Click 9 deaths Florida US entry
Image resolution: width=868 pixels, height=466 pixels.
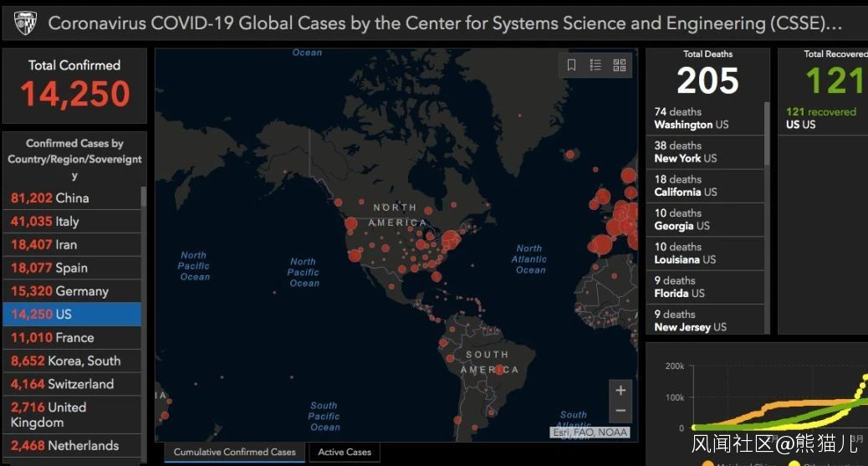point(705,287)
